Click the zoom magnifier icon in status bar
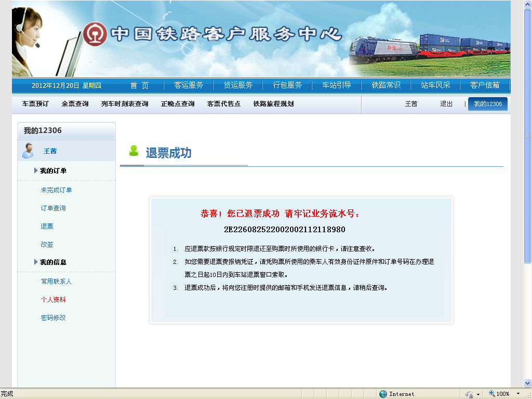 click(x=491, y=394)
